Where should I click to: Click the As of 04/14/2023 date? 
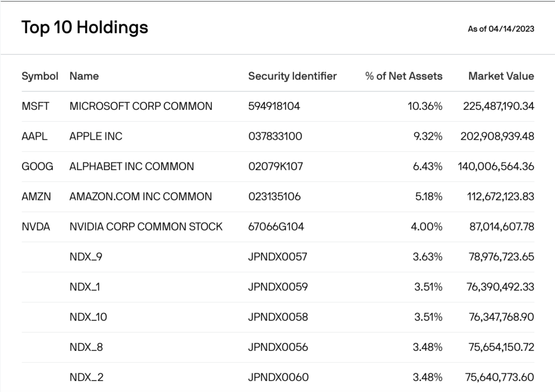(x=501, y=29)
